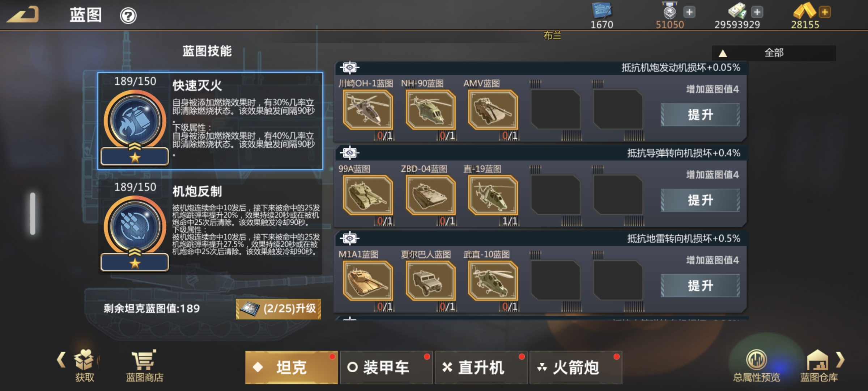Screen dimensions: 868x391
Task: Open 总属性预览 stats icon
Action: point(756,360)
